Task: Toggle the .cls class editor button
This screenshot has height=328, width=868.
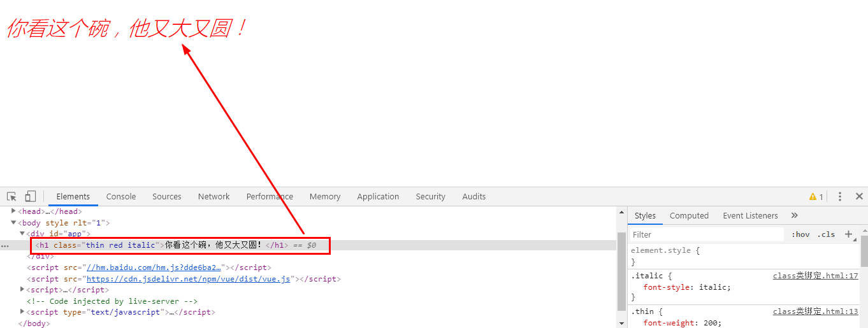Action: pyautogui.click(x=827, y=234)
